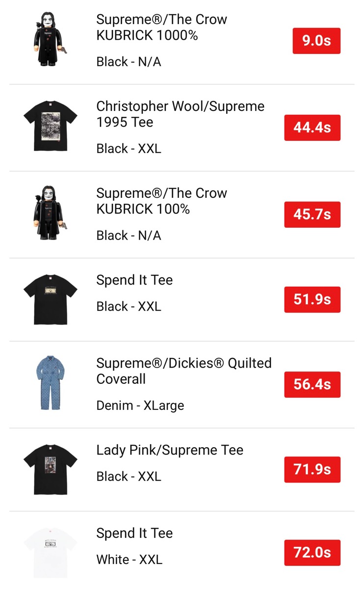Click the 44.4s sellout time badge
The height and width of the screenshot is (589, 364).
tap(312, 128)
